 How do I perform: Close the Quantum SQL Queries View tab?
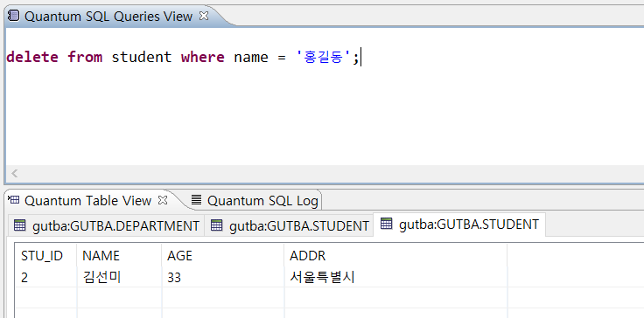pos(204,16)
